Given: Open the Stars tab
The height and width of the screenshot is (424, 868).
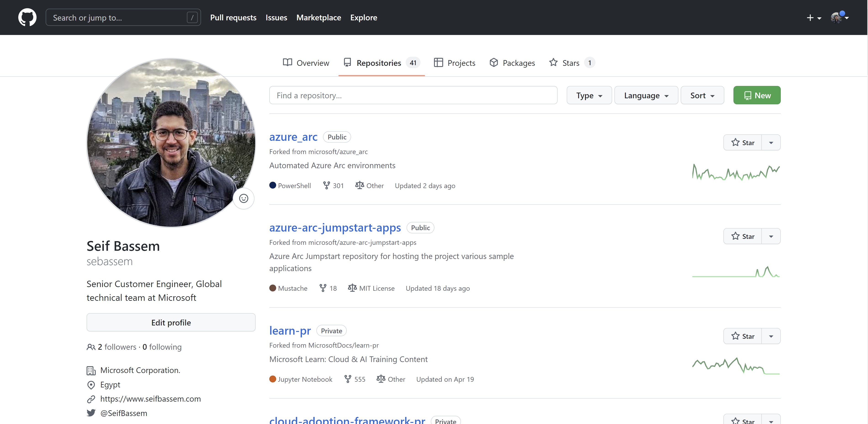Looking at the screenshot, I should (572, 63).
